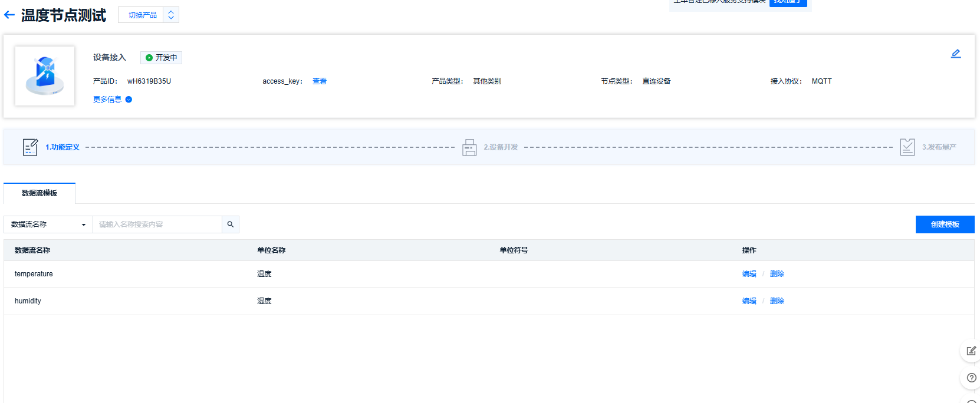Click the 功能定义 step document icon
980x403 pixels.
(30, 147)
